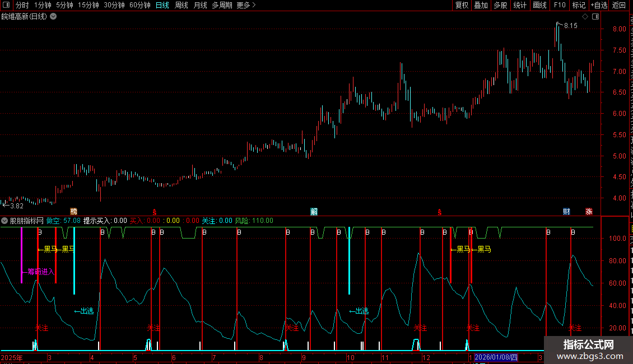Click the 返回 back button
The width and height of the screenshot is (633, 364).
619,5
